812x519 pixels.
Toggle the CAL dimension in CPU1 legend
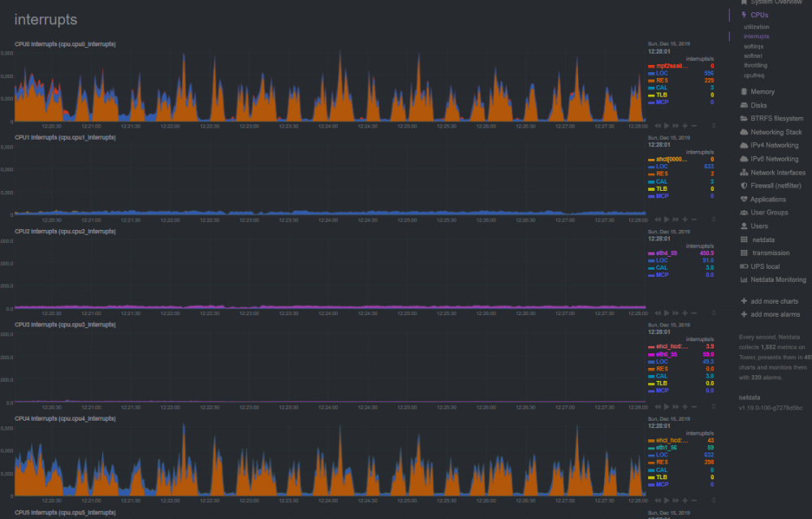(x=662, y=181)
